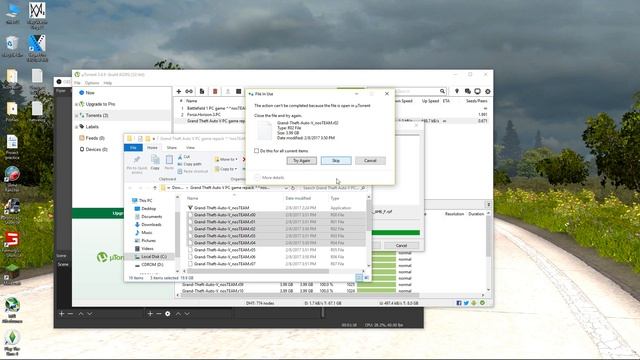Expand the Labels tree node arrow
The height and width of the screenshot is (360, 640).
tap(76, 127)
